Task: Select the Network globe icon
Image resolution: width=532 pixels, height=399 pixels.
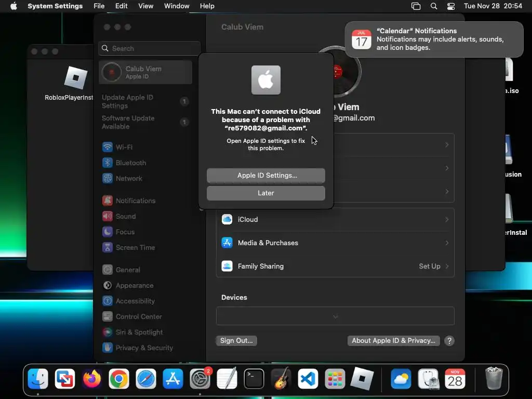Action: tap(107, 178)
